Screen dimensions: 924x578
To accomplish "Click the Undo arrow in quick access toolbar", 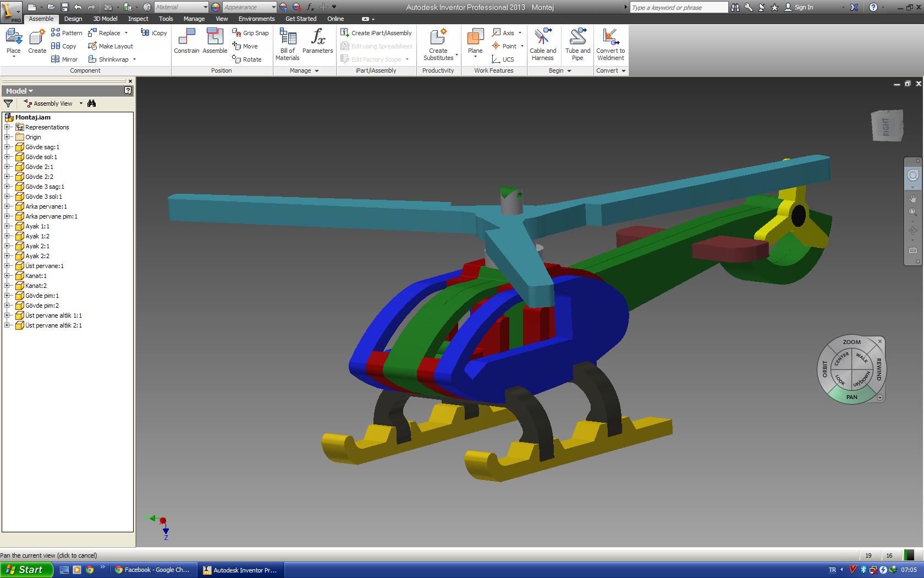I will 78,7.
